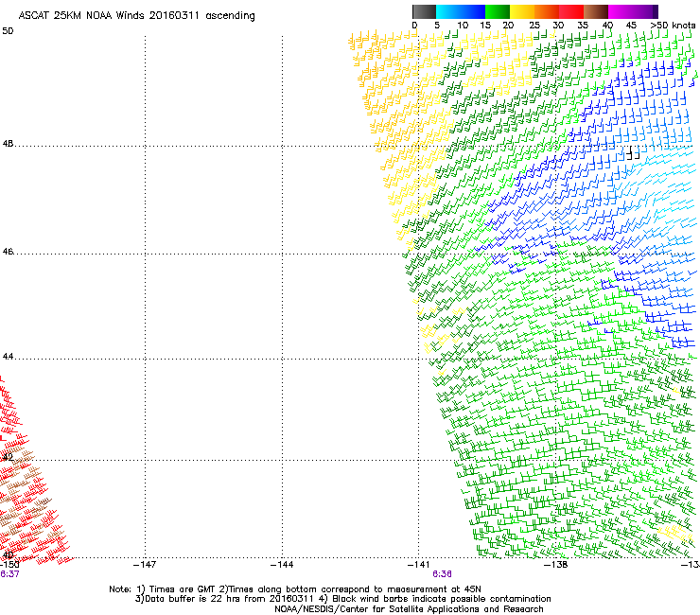The width and height of the screenshot is (700, 615).
Task: Click the latitude label 46
Action: (8, 252)
